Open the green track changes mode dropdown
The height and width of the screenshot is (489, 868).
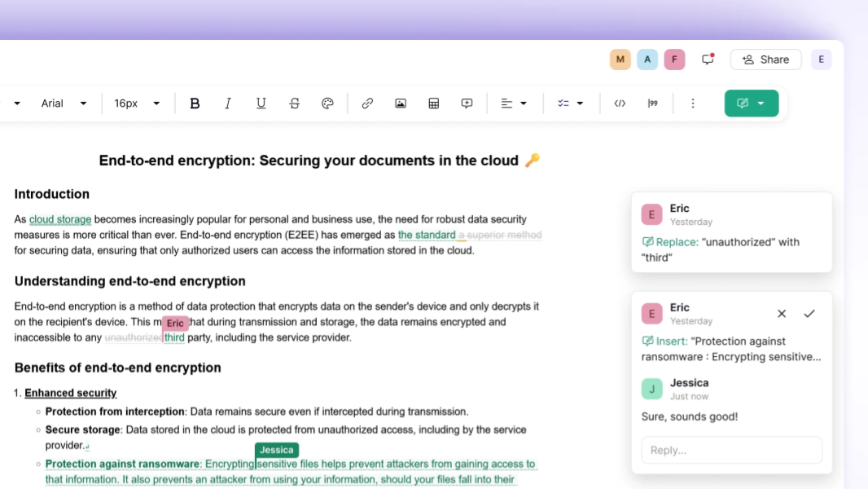pyautogui.click(x=752, y=104)
